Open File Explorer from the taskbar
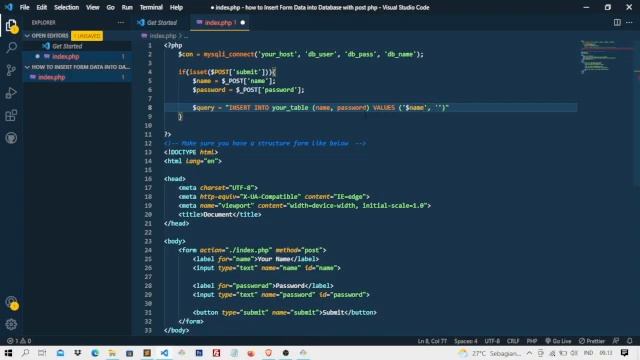This screenshot has width=640, height=360. [x=112, y=353]
